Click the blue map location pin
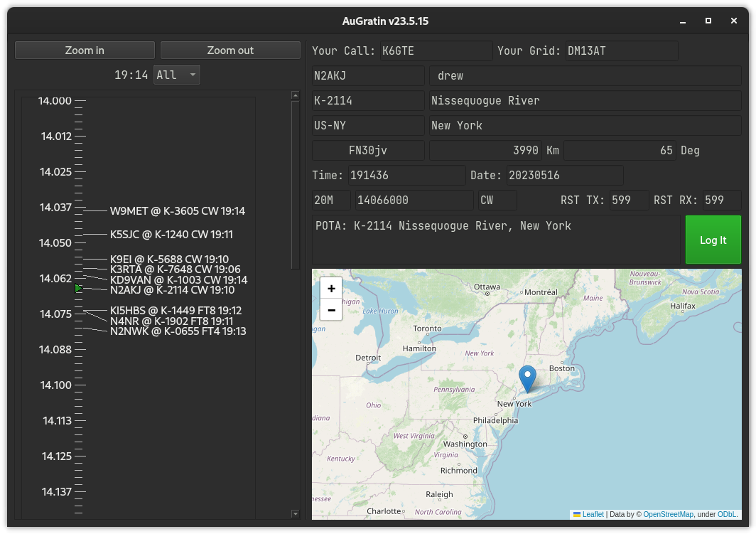This screenshot has height=534, width=756. click(x=527, y=379)
